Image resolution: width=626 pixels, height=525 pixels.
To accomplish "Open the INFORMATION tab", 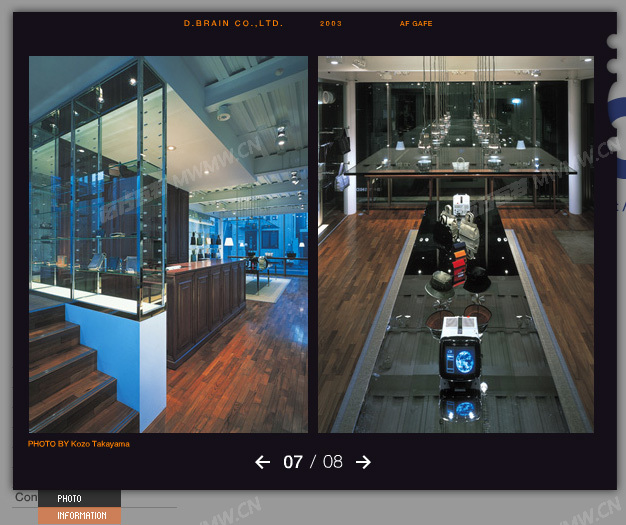I will coord(79,515).
